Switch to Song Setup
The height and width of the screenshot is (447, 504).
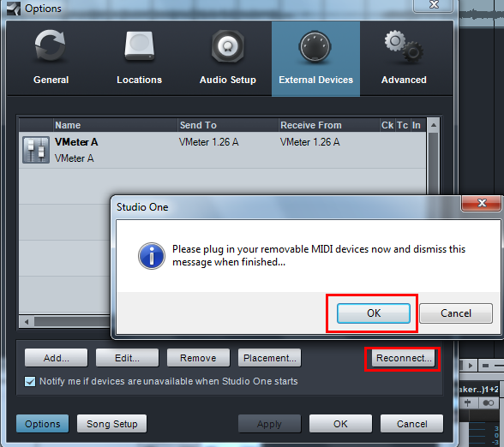click(x=111, y=424)
